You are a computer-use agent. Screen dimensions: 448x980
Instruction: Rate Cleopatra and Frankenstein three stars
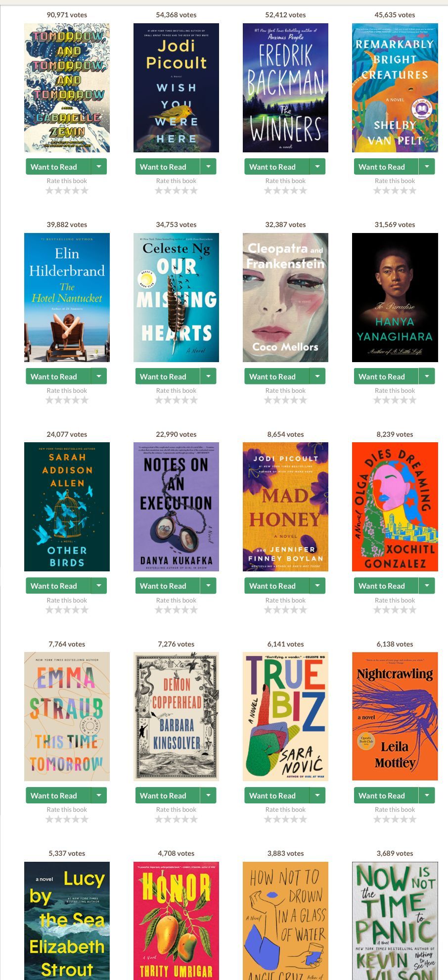click(x=285, y=400)
